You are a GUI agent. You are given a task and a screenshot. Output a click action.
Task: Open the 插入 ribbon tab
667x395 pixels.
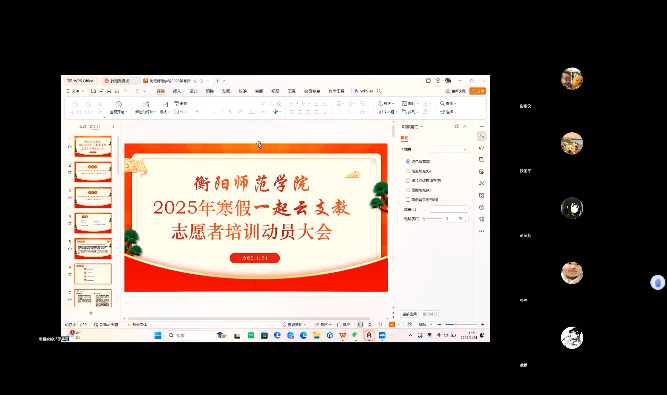click(x=177, y=91)
